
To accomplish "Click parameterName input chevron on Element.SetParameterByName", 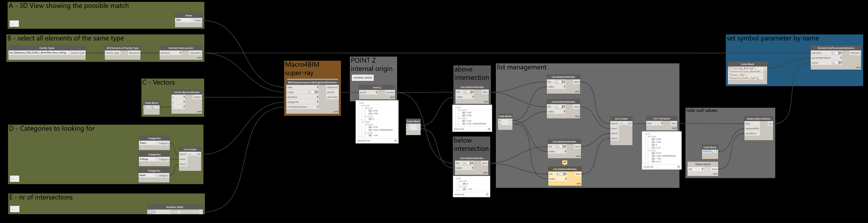I will (x=841, y=58).
